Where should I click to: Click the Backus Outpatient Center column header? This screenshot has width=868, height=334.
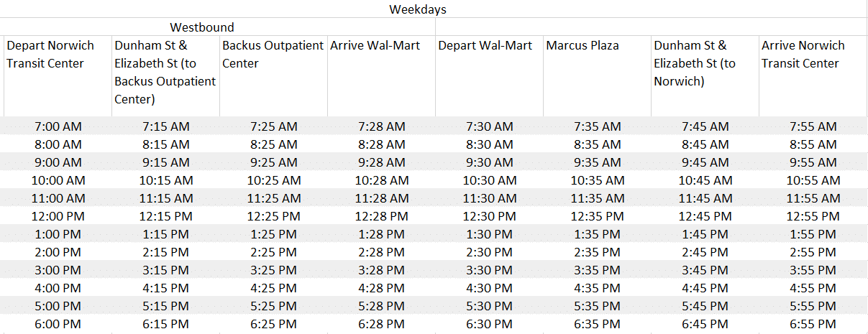(273, 76)
